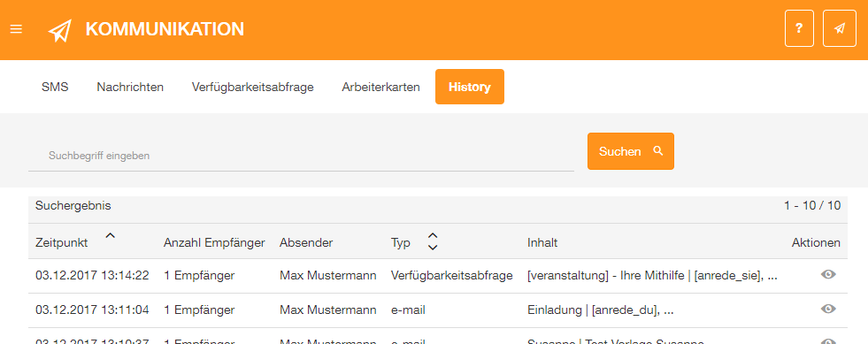Viewport: 868px width, 344px height.
Task: Go to the Arbeiterkarten tab
Action: (380, 87)
